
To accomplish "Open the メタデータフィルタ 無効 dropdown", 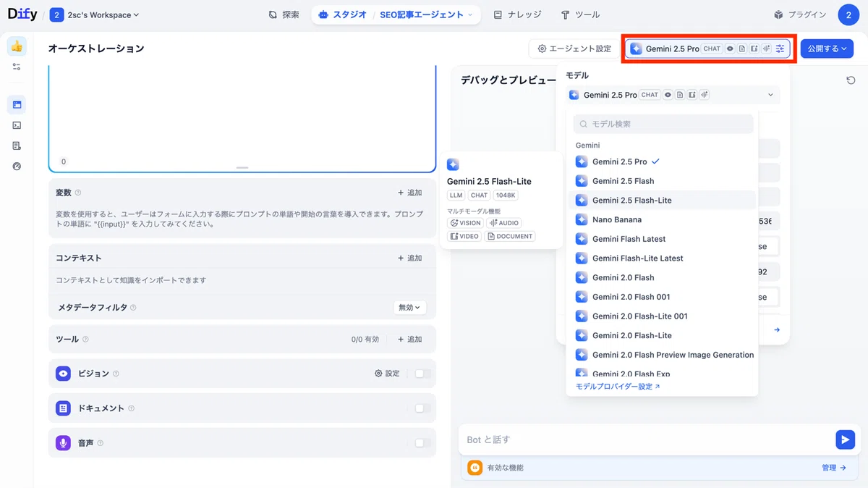I will (410, 308).
